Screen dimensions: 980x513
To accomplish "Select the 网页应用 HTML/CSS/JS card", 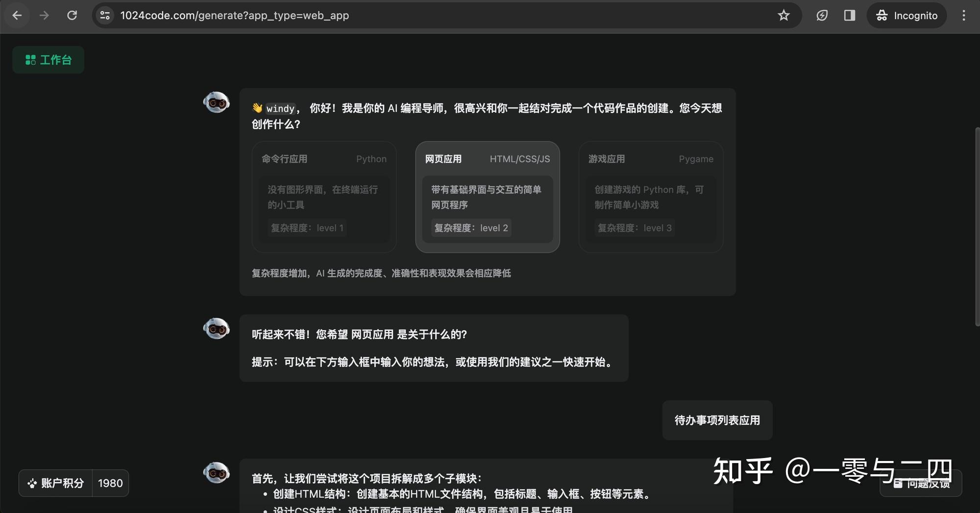I will (x=487, y=196).
